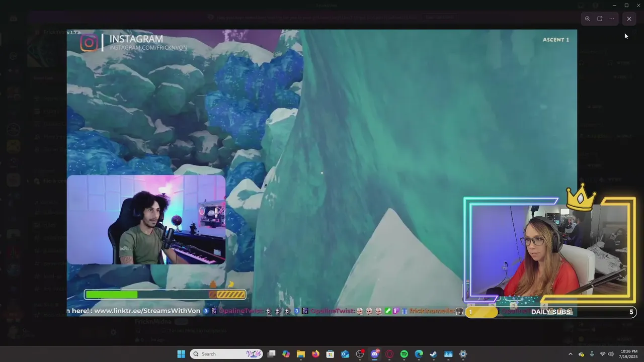Open the monitoring graph app in taskbar
Viewport: 644px width, 362px height.
(x=448, y=354)
